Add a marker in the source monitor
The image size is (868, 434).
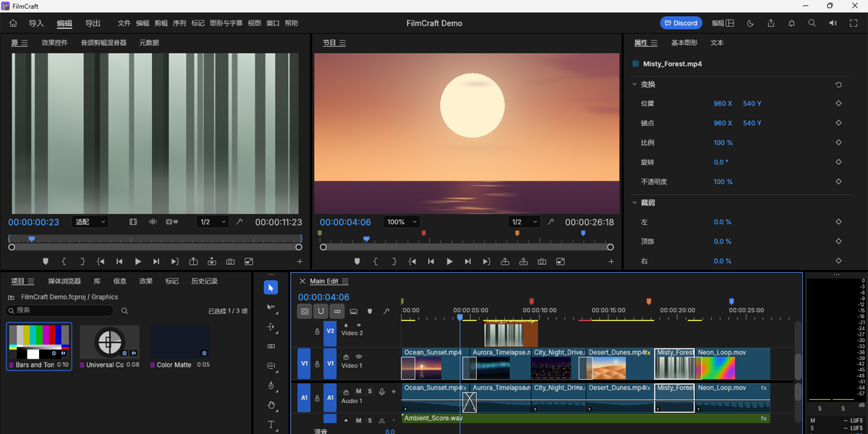pyautogui.click(x=46, y=261)
